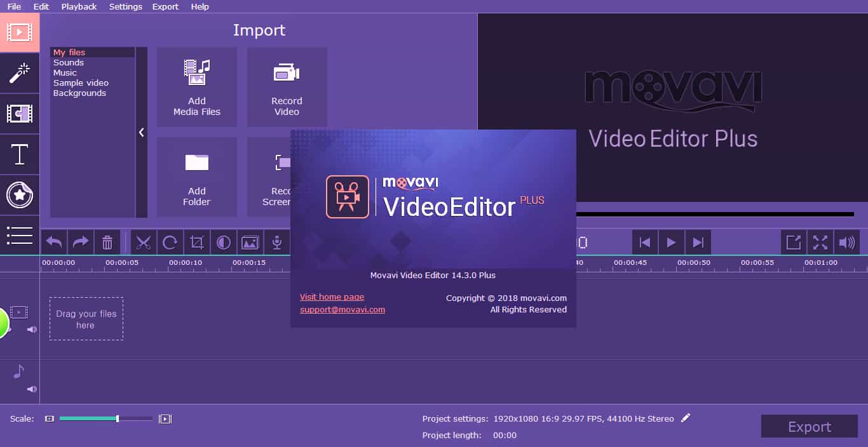
Task: Edit project settings pencil icon
Action: (x=685, y=418)
